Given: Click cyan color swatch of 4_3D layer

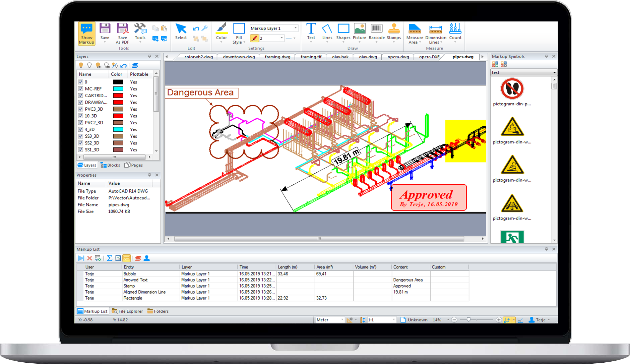Looking at the screenshot, I should coord(118,129).
